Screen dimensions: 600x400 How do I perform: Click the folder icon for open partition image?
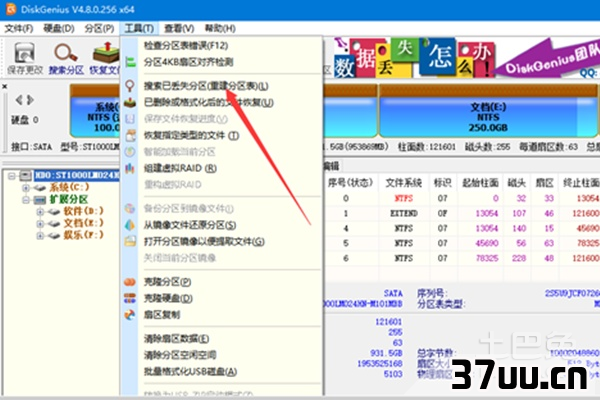pyautogui.click(x=130, y=242)
